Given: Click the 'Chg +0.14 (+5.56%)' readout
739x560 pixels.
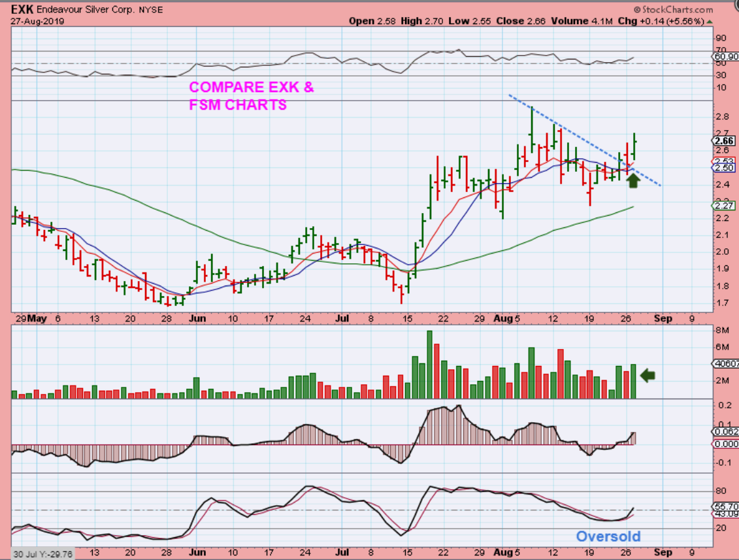Looking at the screenshot, I should point(661,21).
